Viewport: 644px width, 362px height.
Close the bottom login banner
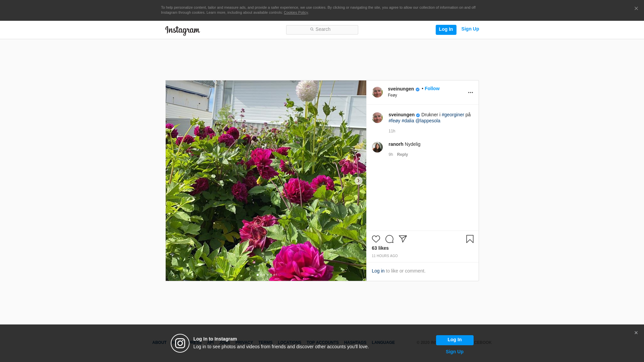point(636,333)
